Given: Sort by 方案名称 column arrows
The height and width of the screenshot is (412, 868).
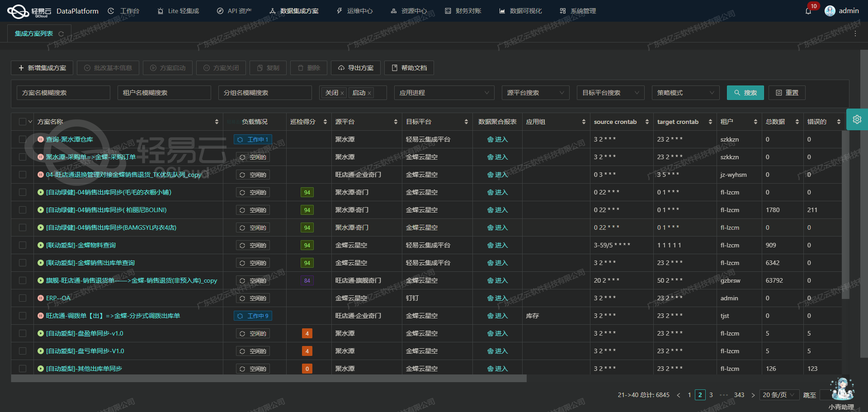Looking at the screenshot, I should click(x=217, y=122).
